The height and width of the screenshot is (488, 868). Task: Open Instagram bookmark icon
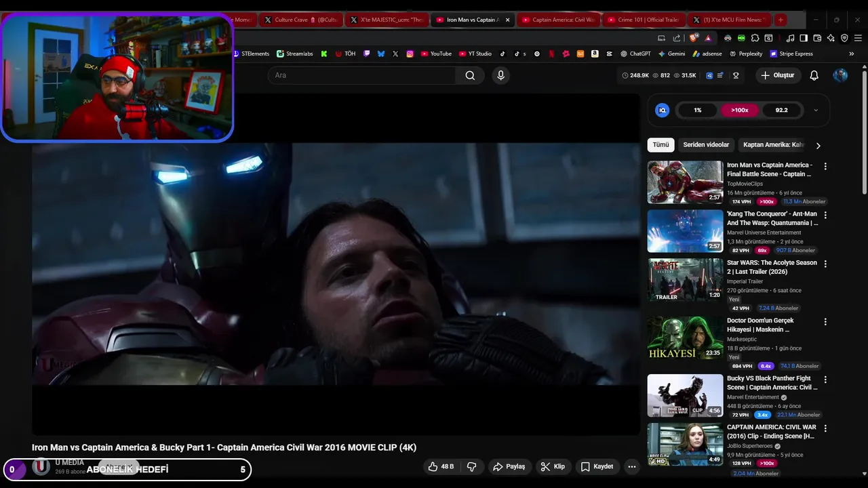[410, 54]
